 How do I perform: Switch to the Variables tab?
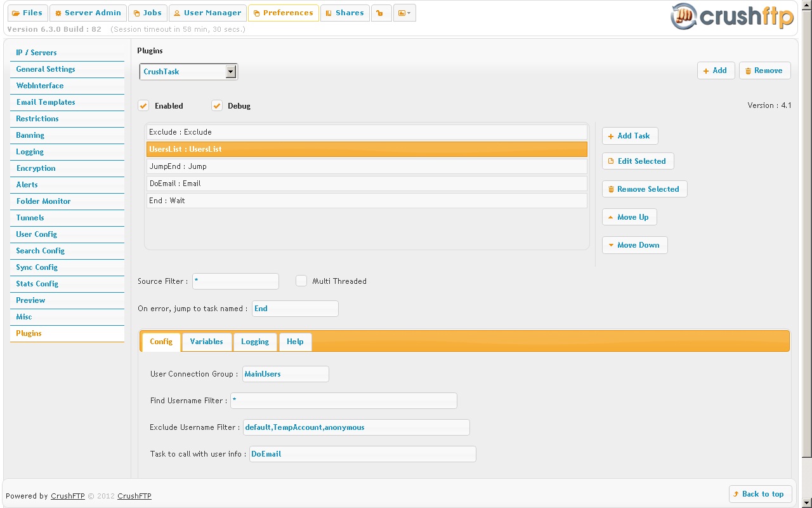pos(207,342)
